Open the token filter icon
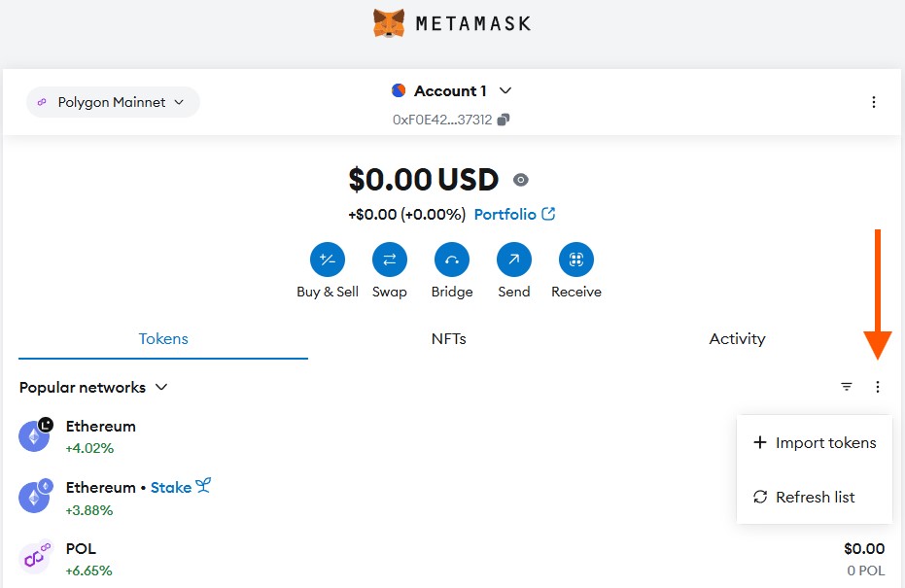Viewport: 905px width, 588px height. tap(847, 387)
